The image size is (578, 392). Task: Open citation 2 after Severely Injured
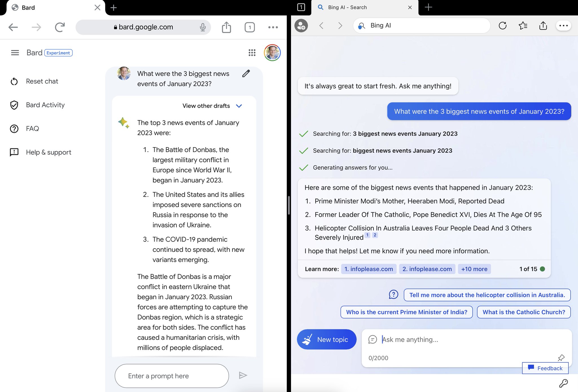[x=375, y=235]
